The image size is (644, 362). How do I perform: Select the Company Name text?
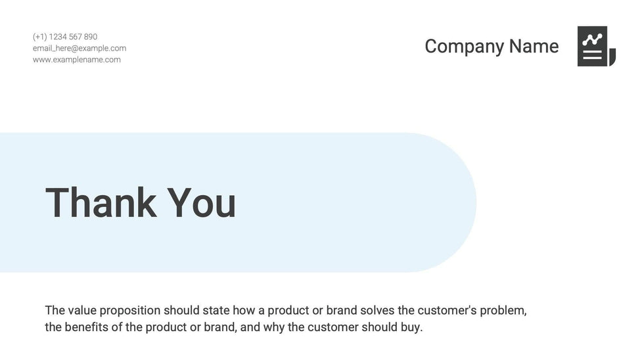[492, 46]
